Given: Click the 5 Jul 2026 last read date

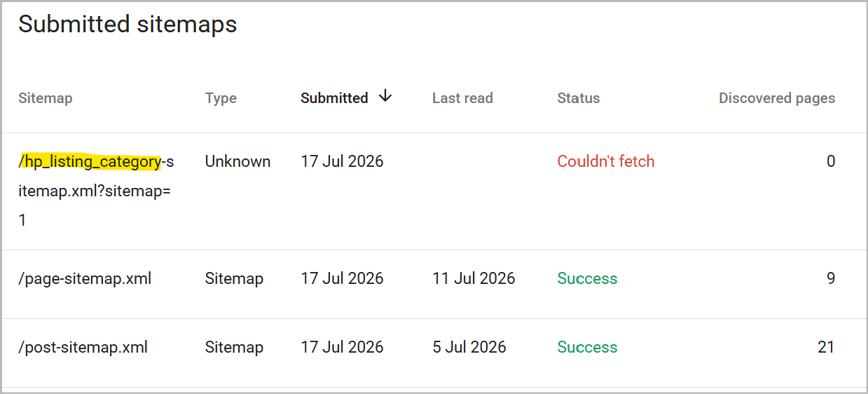Looking at the screenshot, I should [x=469, y=347].
